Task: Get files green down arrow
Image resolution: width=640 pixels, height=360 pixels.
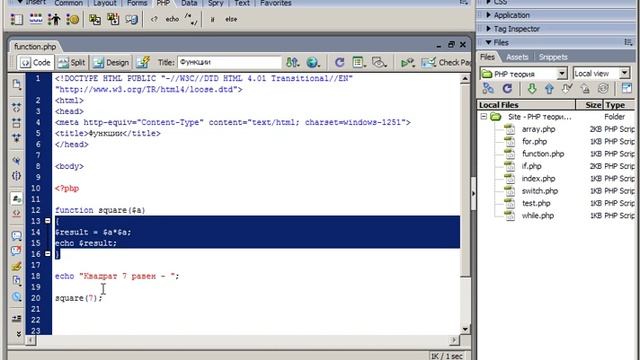Action: [531, 88]
